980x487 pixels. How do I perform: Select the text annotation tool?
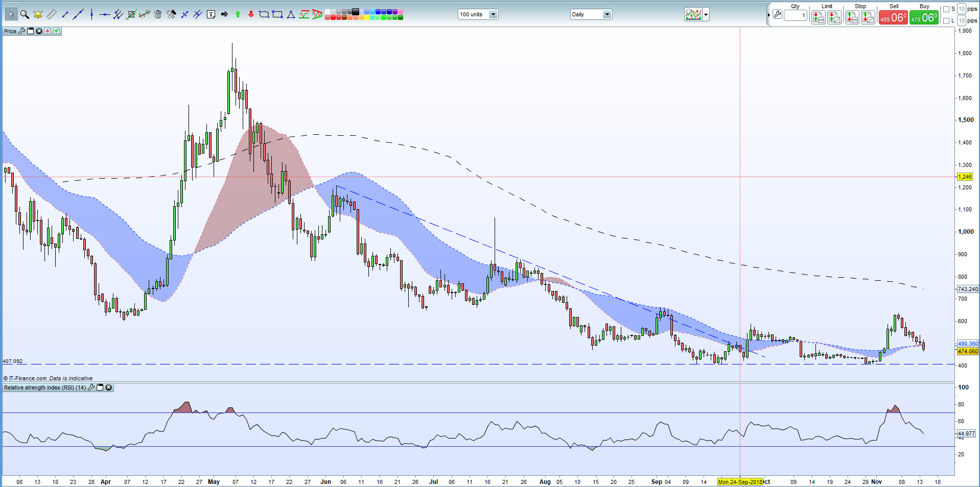click(x=211, y=14)
